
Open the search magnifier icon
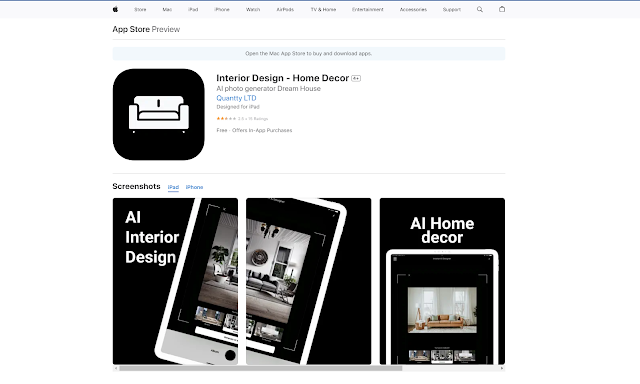(x=480, y=9)
